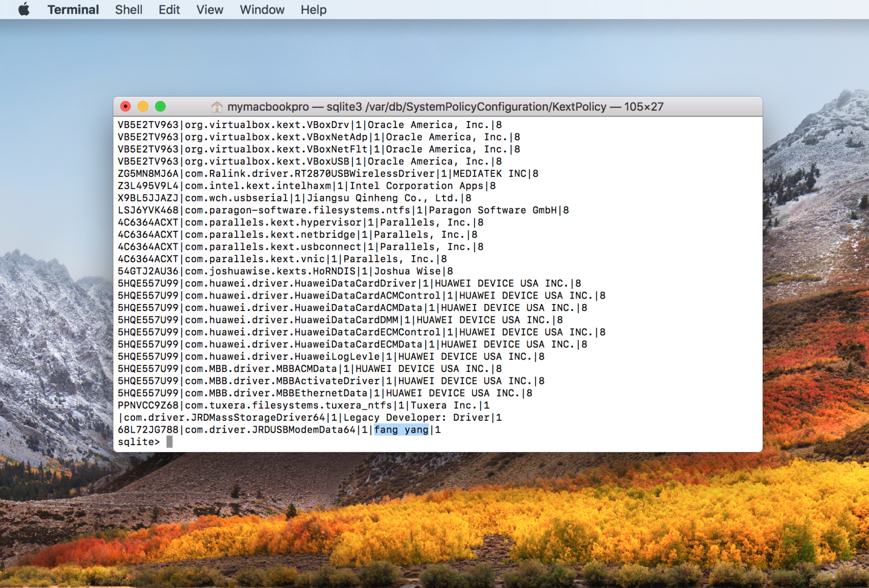Viewport: 869px width, 588px height.
Task: Click the MBBEthernetData row
Action: (x=325, y=394)
